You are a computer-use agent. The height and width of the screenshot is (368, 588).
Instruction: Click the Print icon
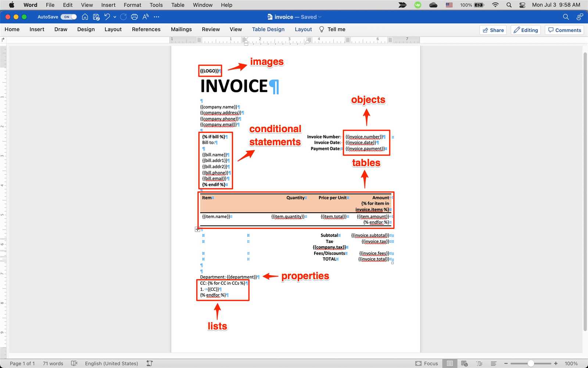135,17
